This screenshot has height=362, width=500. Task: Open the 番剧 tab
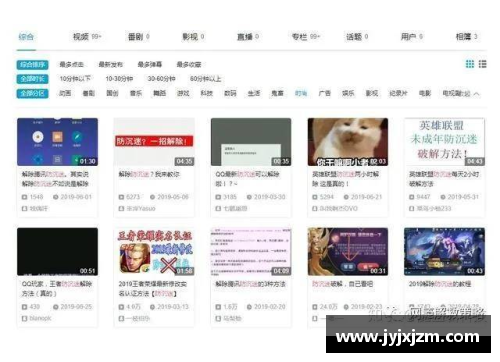coord(139,37)
